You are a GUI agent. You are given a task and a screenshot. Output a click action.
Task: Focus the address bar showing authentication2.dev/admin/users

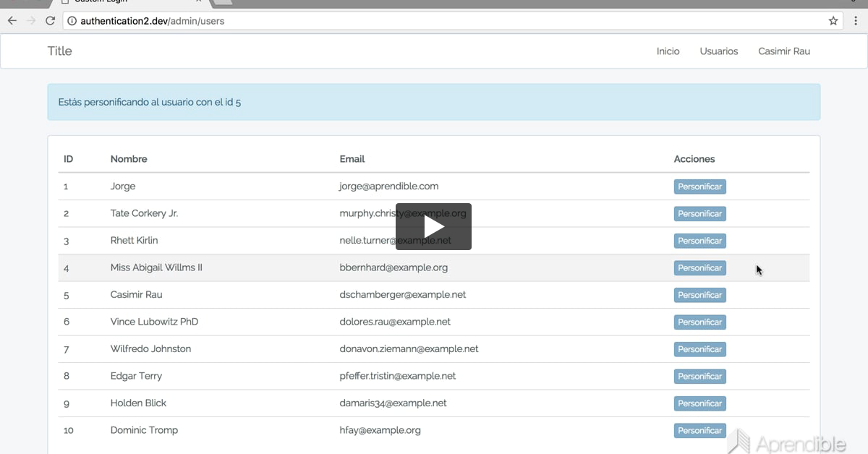click(452, 21)
